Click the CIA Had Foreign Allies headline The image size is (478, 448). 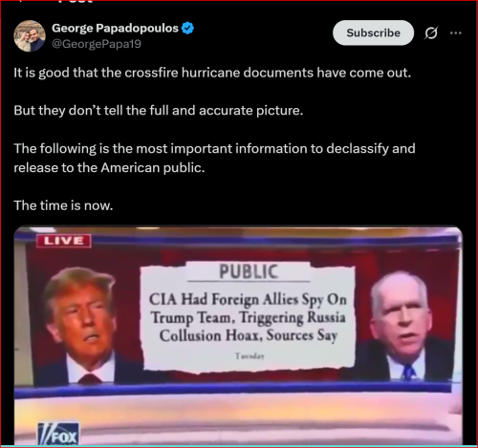(x=248, y=317)
